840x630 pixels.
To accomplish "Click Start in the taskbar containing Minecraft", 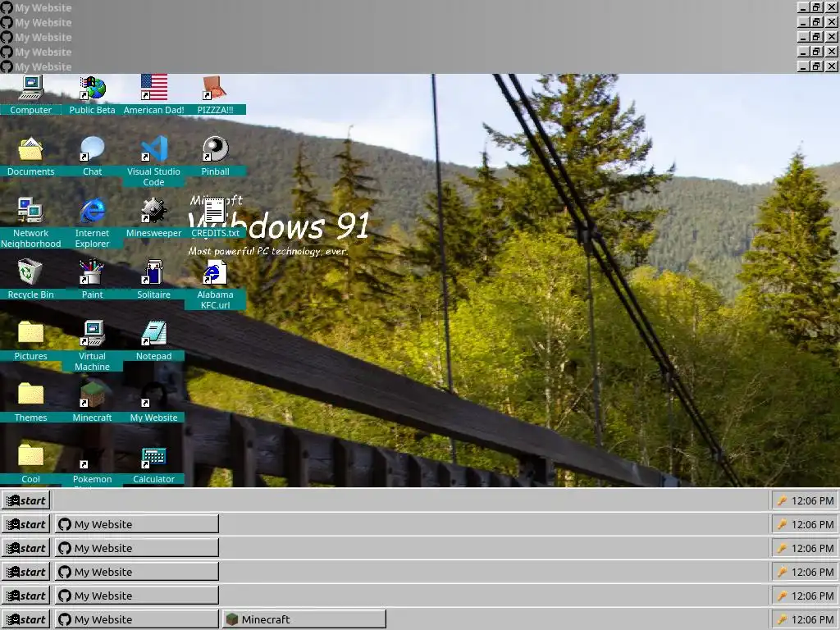I will click(25, 619).
